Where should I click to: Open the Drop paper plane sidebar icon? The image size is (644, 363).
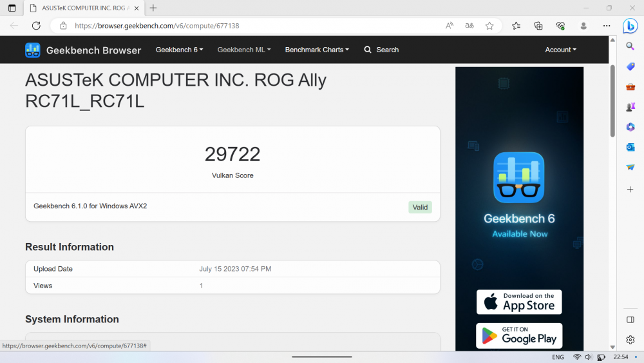(630, 167)
